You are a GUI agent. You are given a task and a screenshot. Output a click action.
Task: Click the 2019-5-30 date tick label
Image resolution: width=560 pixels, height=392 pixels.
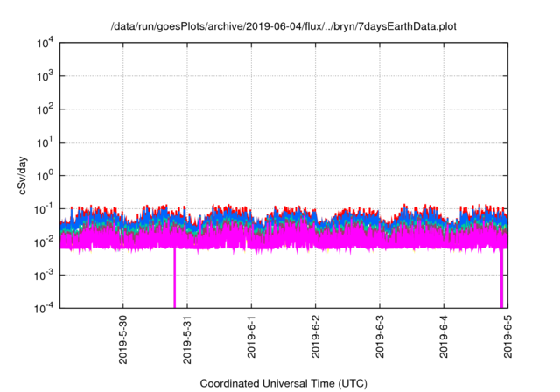pos(122,339)
